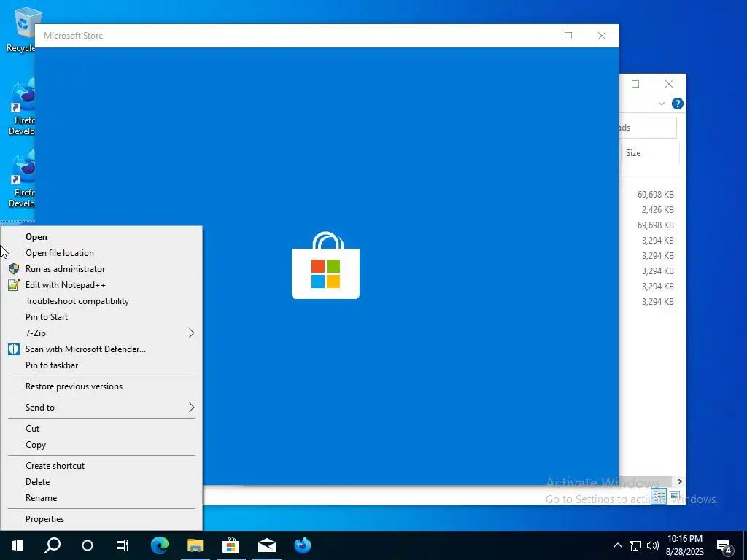This screenshot has width=747, height=560.
Task: Close the File Explorer window
Action: click(x=669, y=85)
